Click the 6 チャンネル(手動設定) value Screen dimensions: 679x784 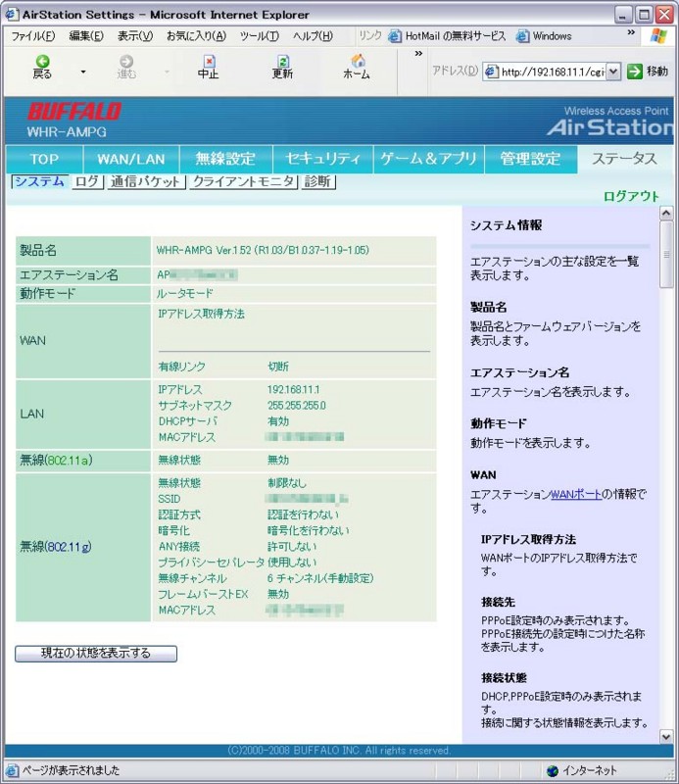click(x=320, y=578)
